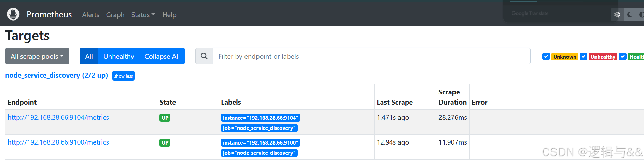This screenshot has height=163, width=644.
Task: Click the instance="192.168.28.66:9104" label
Action: [261, 118]
